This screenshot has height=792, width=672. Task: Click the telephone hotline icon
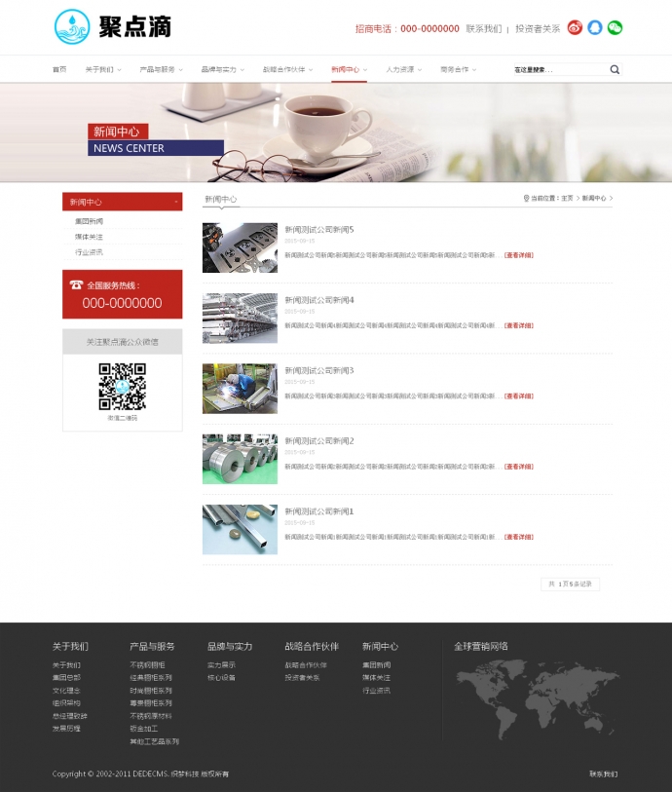(76, 284)
